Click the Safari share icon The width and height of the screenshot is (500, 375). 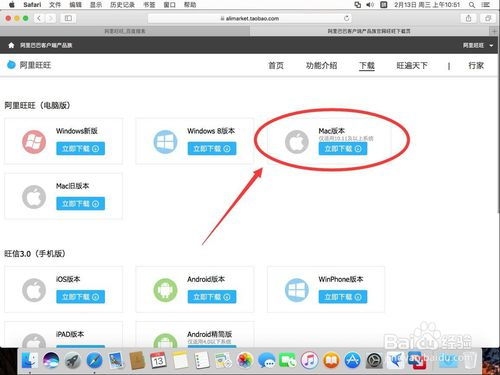pos(468,18)
